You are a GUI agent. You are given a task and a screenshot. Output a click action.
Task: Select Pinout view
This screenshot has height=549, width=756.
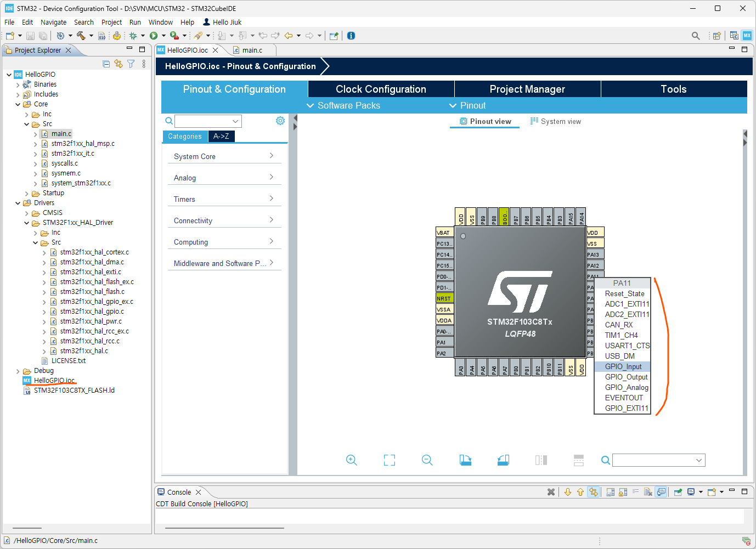click(485, 121)
